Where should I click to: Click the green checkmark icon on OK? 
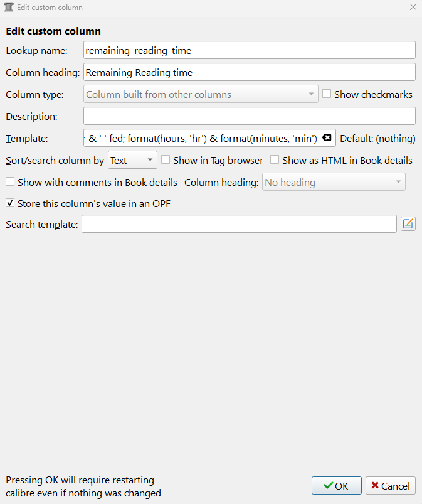pos(328,486)
